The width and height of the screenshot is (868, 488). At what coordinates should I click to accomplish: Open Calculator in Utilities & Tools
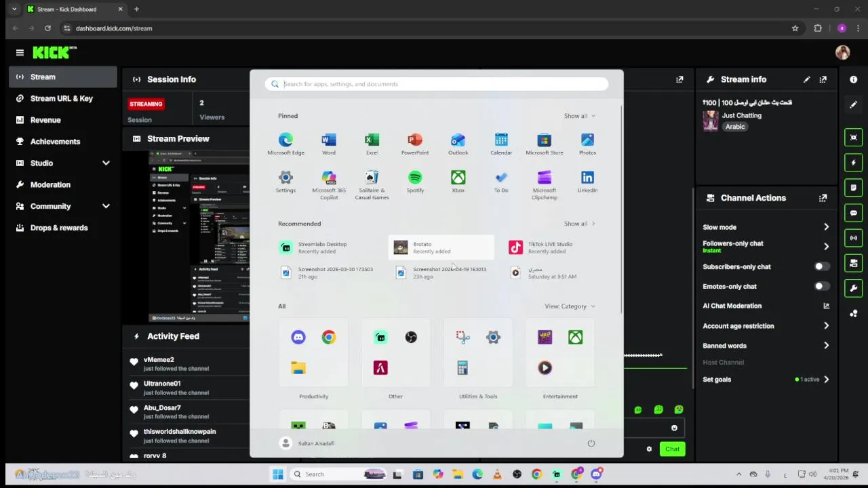pyautogui.click(x=462, y=367)
